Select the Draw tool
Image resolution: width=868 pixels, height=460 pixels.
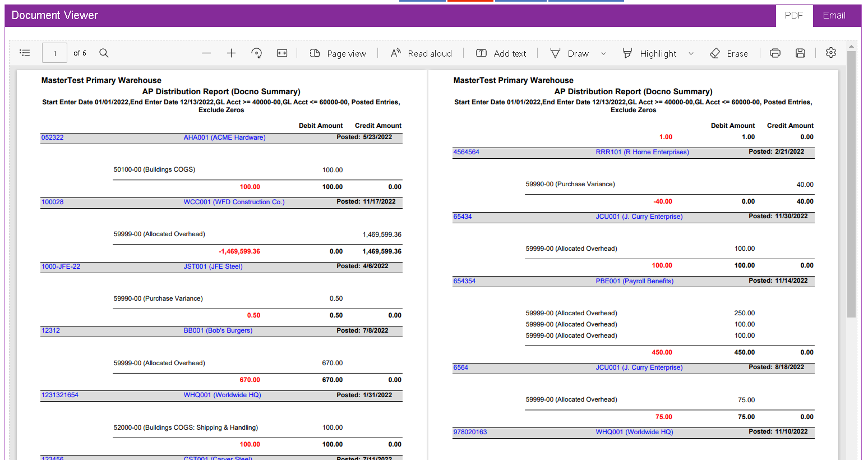(x=570, y=53)
